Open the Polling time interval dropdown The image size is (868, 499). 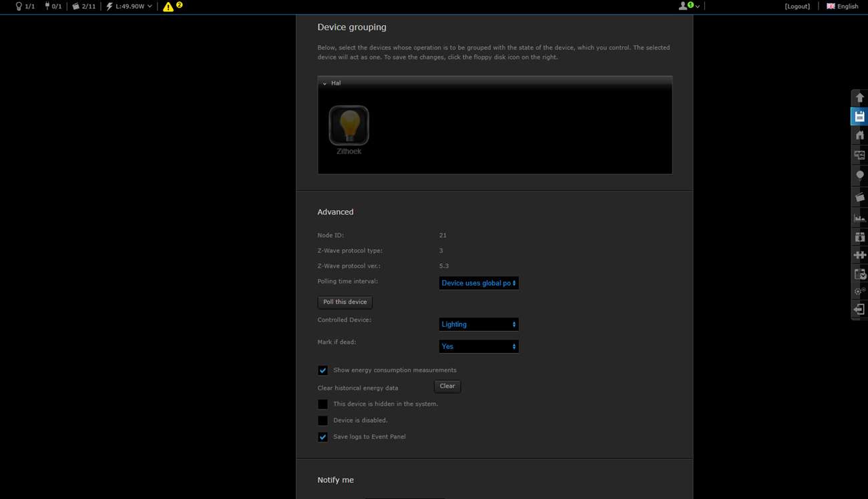[x=478, y=283]
